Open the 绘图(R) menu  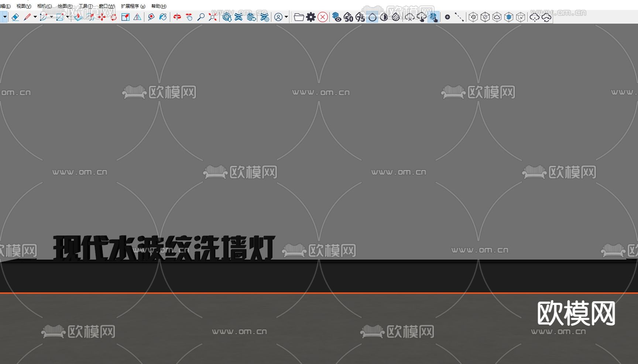click(x=65, y=6)
